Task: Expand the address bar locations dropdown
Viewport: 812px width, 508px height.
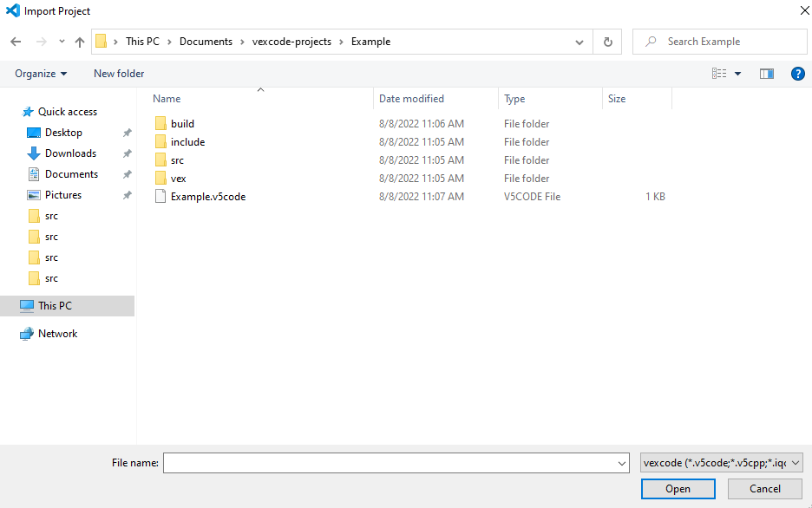Action: coord(579,41)
